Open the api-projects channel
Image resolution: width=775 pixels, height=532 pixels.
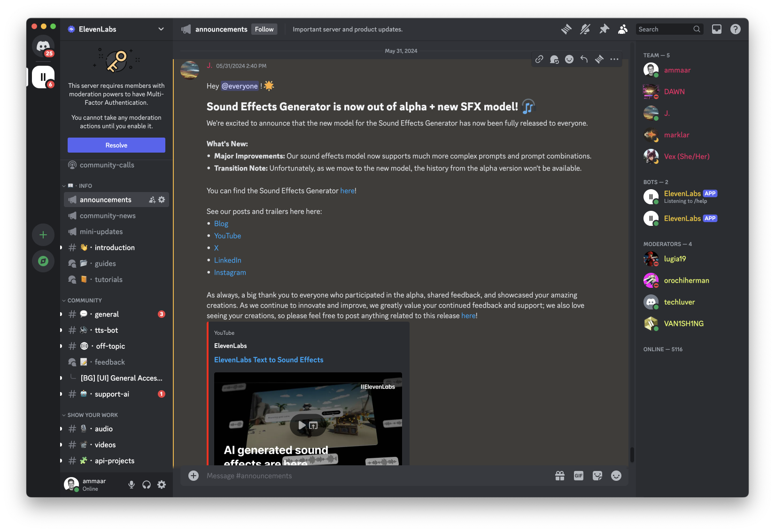(116, 461)
